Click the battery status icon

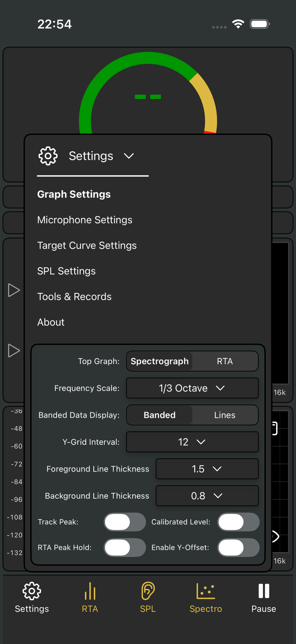click(x=260, y=24)
